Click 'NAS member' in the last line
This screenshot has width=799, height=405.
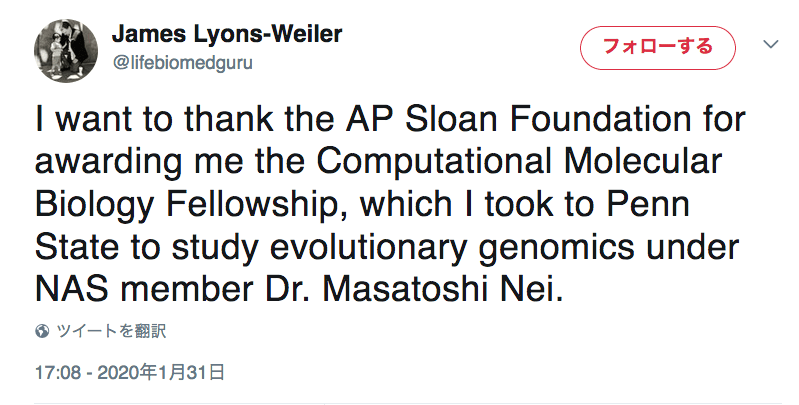[x=144, y=289]
